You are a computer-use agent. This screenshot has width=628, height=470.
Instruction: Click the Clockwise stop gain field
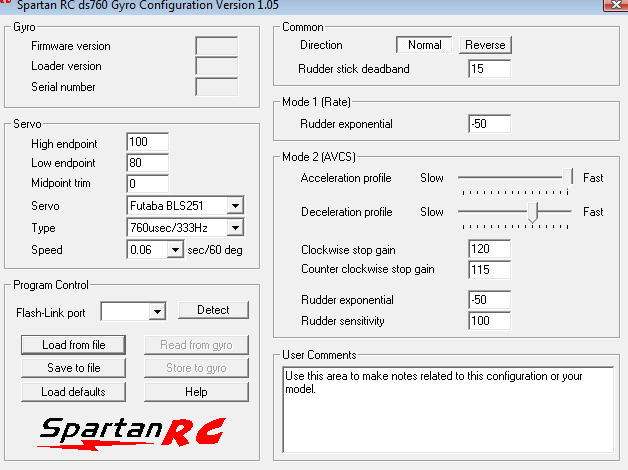click(x=489, y=248)
